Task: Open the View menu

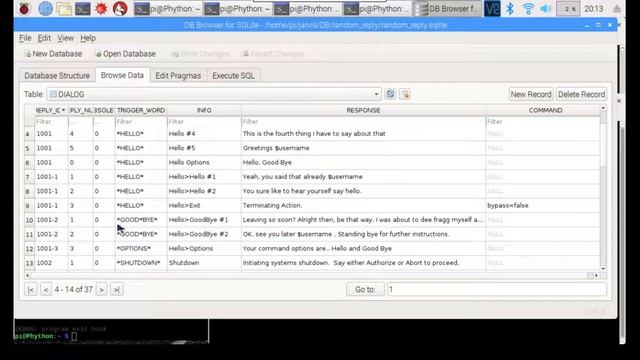Action: tap(65, 38)
